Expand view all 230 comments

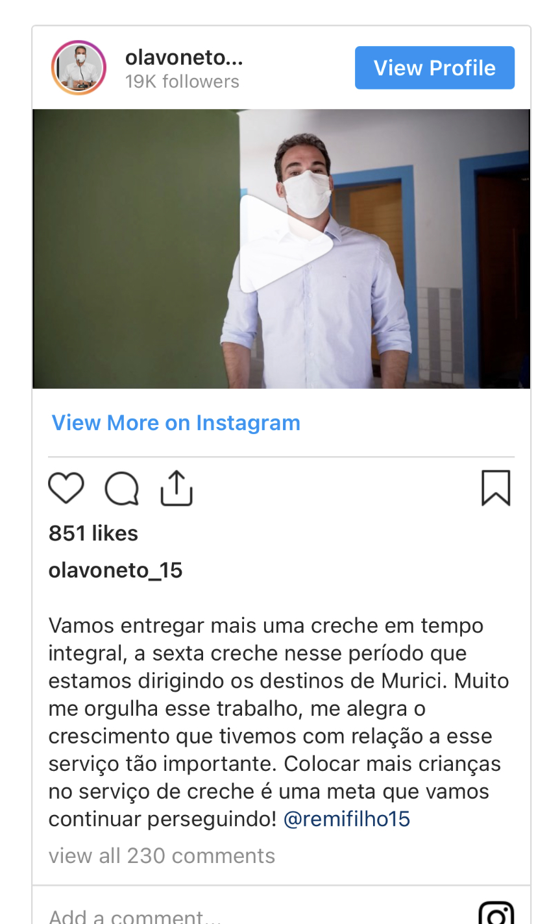(x=162, y=856)
